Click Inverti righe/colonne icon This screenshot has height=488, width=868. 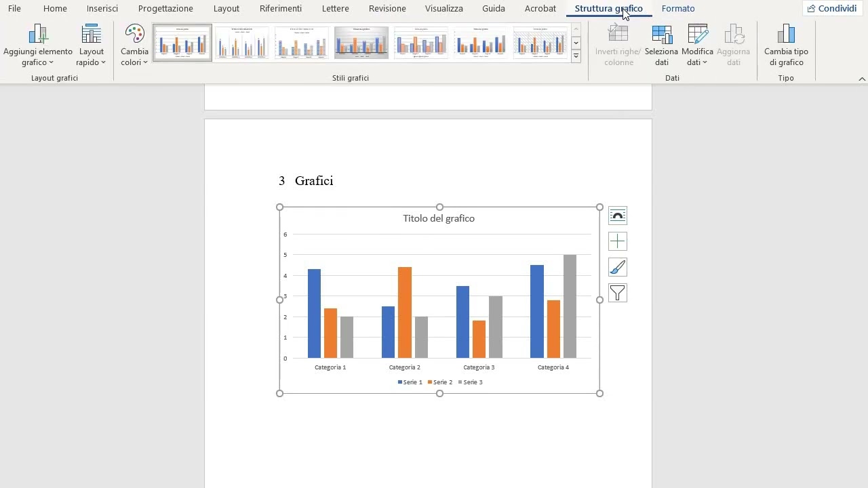pyautogui.click(x=618, y=34)
